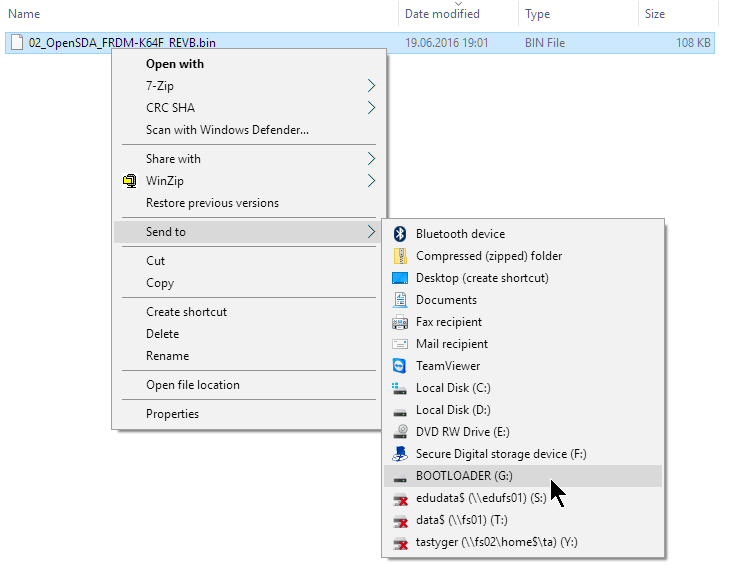The image size is (731, 578).
Task: Choose Scan with Windows Defender
Action: coord(227,130)
